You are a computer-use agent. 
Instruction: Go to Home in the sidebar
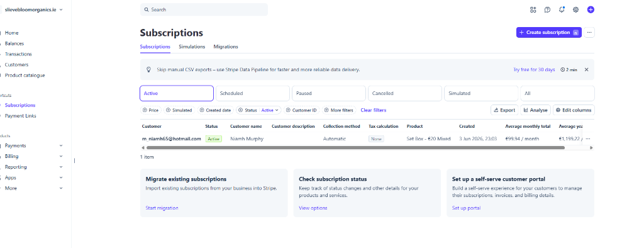coord(11,33)
